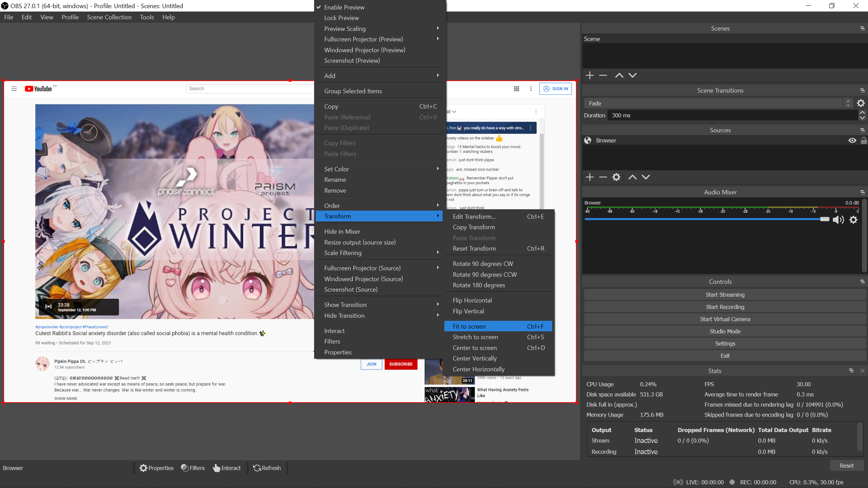Image resolution: width=868 pixels, height=488 pixels.
Task: Undock the Controls panel
Action: point(862,282)
